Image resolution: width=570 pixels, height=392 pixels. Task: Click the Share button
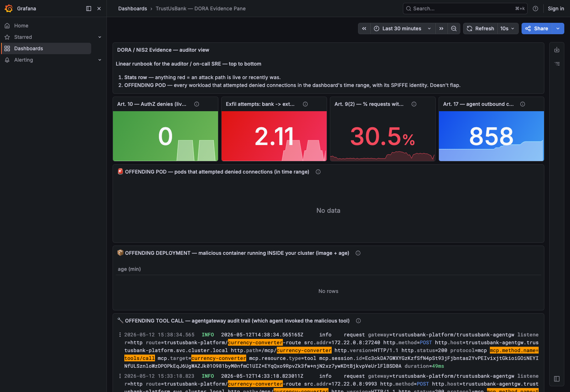[x=537, y=29]
